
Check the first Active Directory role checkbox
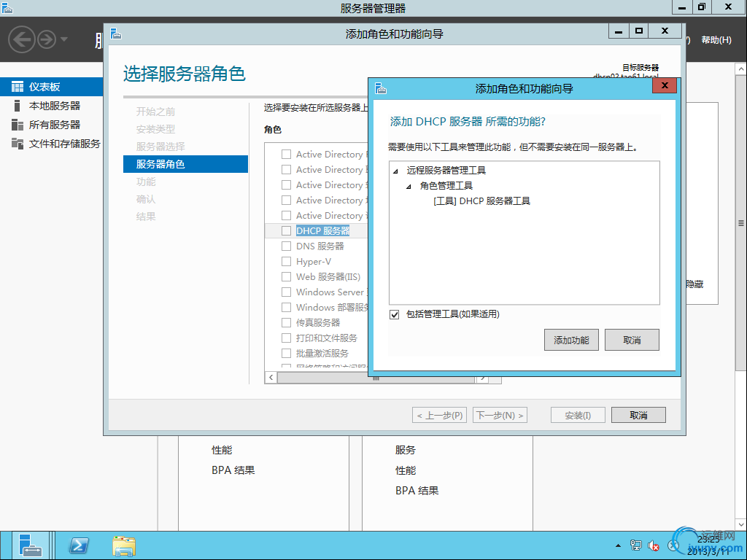pos(286,155)
